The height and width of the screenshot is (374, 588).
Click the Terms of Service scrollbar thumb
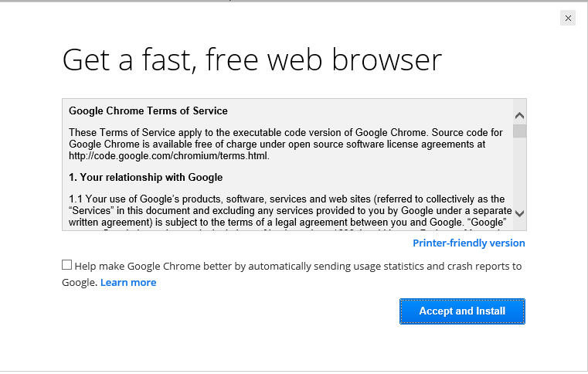click(519, 130)
